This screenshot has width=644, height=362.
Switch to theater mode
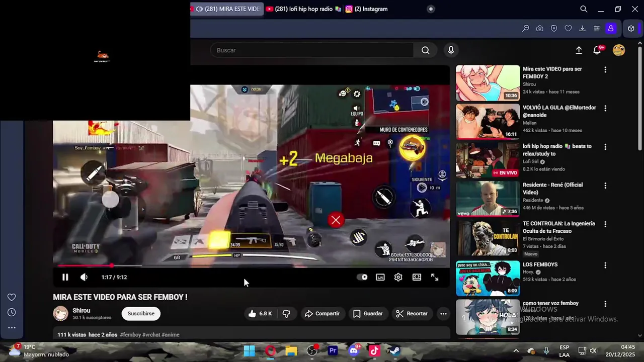pos(417,277)
